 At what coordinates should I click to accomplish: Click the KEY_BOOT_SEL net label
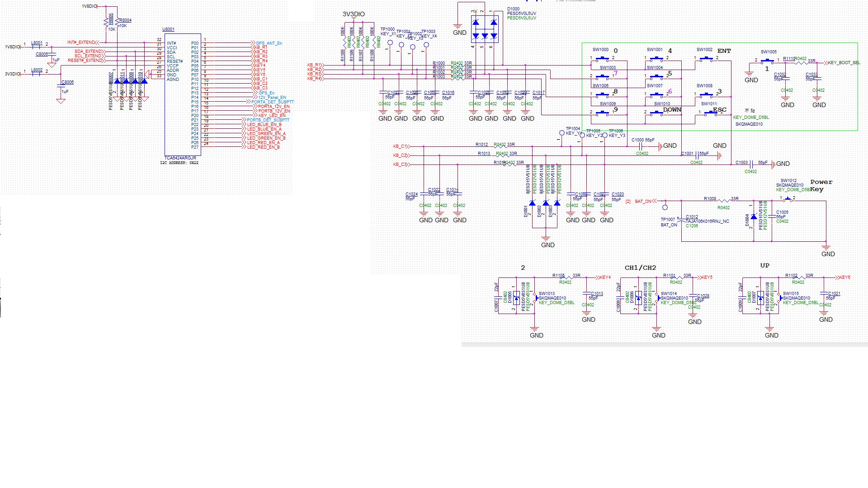[x=844, y=63]
